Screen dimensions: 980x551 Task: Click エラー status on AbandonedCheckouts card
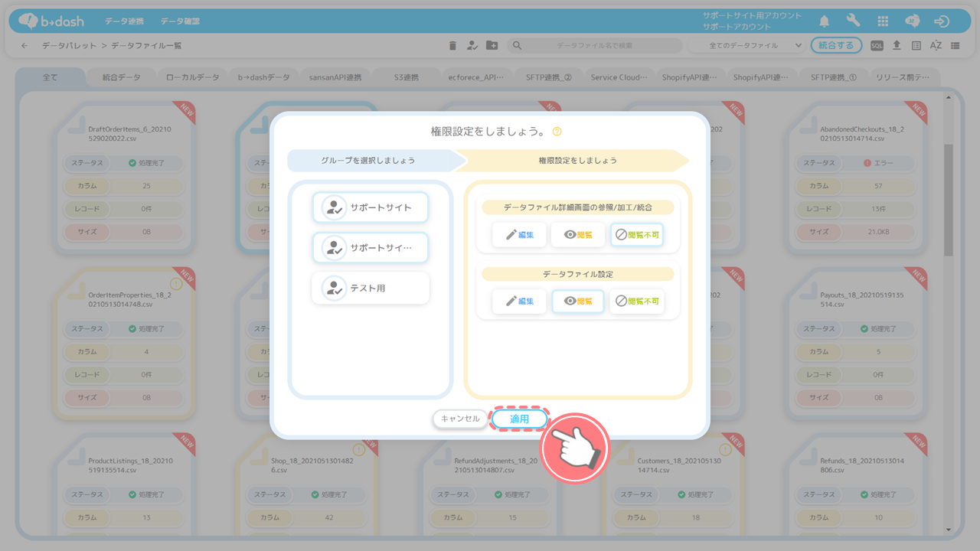877,163
